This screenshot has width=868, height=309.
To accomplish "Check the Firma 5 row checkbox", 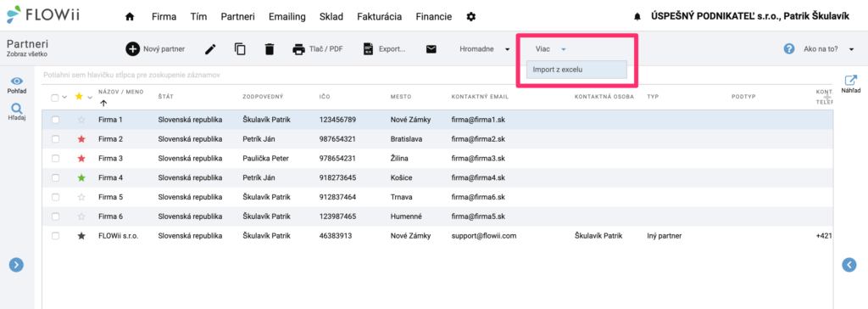I will 55,197.
